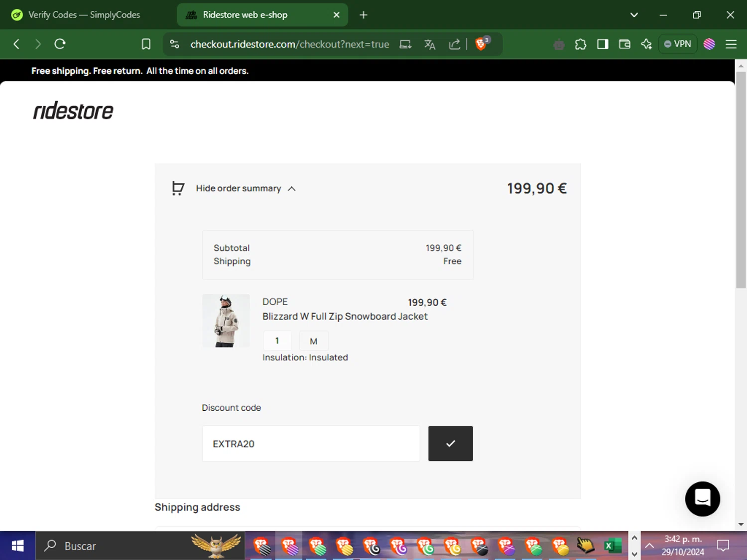
Task: Apply discount code with checkmark button
Action: pos(451,444)
